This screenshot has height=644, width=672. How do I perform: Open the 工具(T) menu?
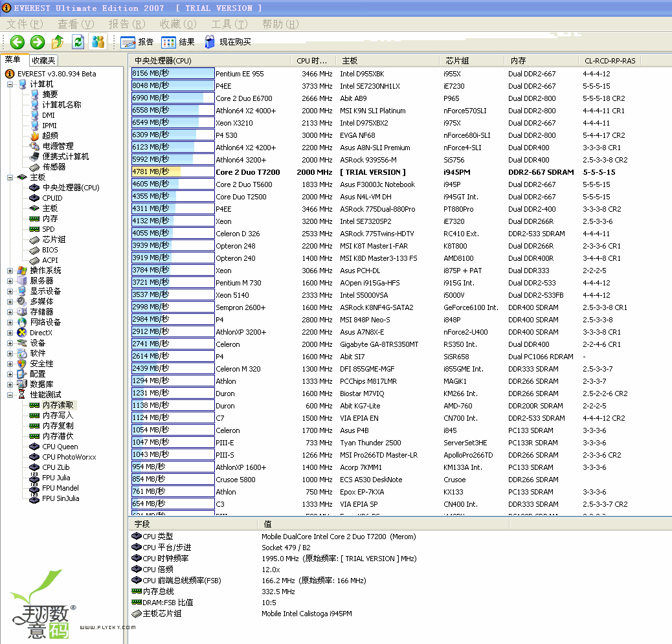coord(229,24)
